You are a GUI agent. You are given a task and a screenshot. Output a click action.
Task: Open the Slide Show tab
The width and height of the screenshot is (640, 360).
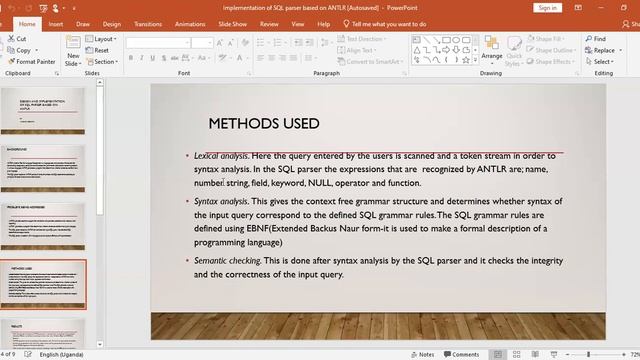[x=233, y=24]
